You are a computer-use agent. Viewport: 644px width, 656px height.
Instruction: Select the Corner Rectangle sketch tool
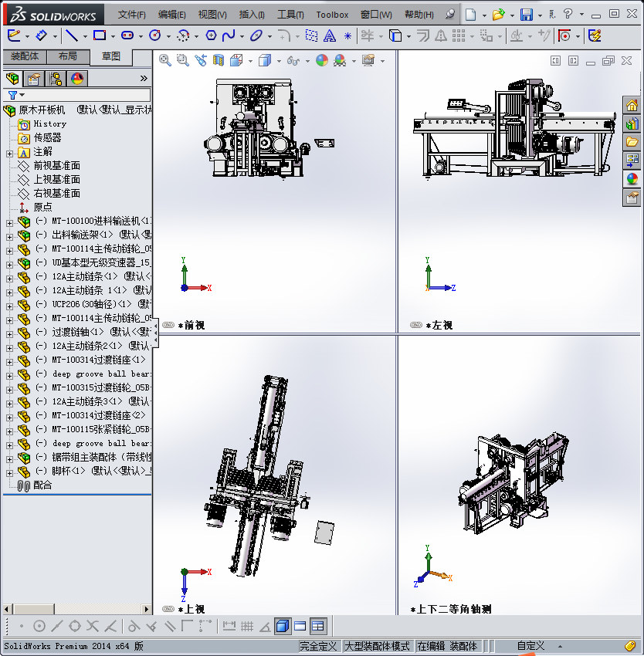click(x=99, y=36)
